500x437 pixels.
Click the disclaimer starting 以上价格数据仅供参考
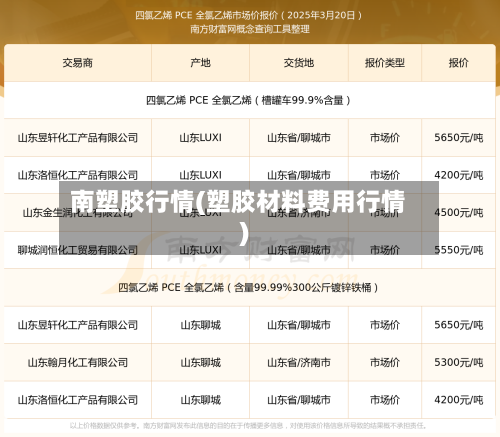(248, 426)
